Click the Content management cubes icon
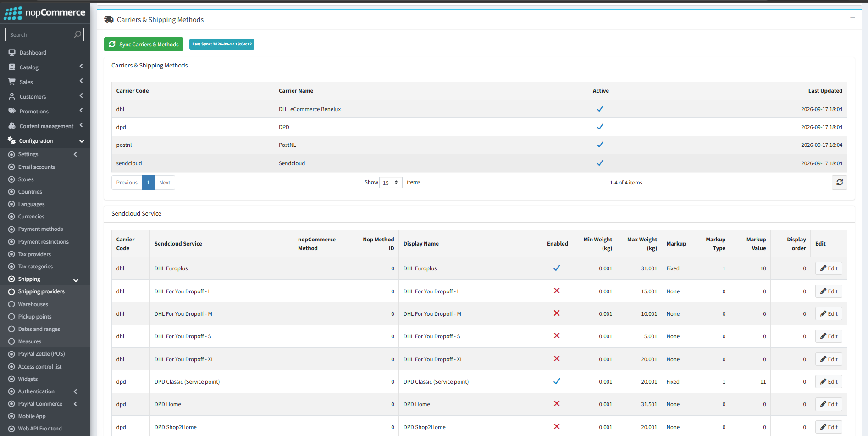Viewport: 868px width, 436px height. 12,126
